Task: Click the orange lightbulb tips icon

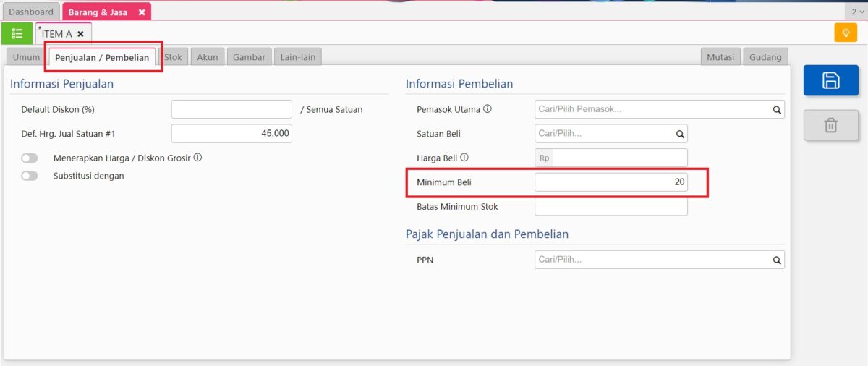Action: pyautogui.click(x=844, y=33)
